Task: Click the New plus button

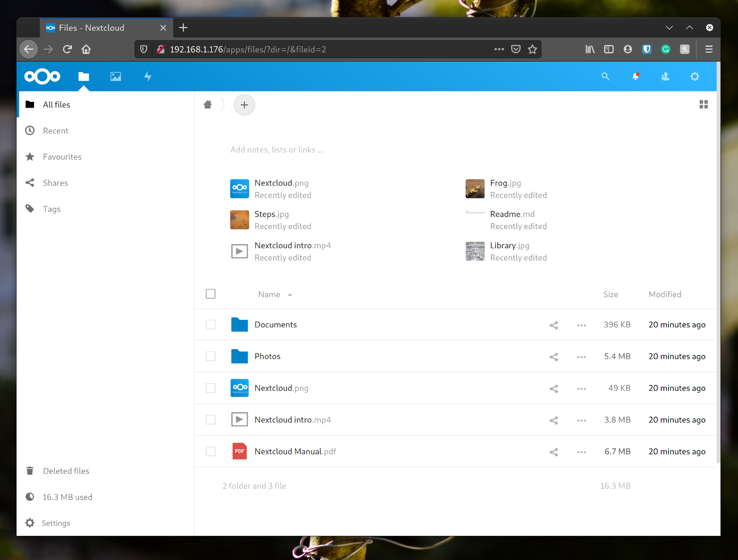Action: [x=244, y=105]
